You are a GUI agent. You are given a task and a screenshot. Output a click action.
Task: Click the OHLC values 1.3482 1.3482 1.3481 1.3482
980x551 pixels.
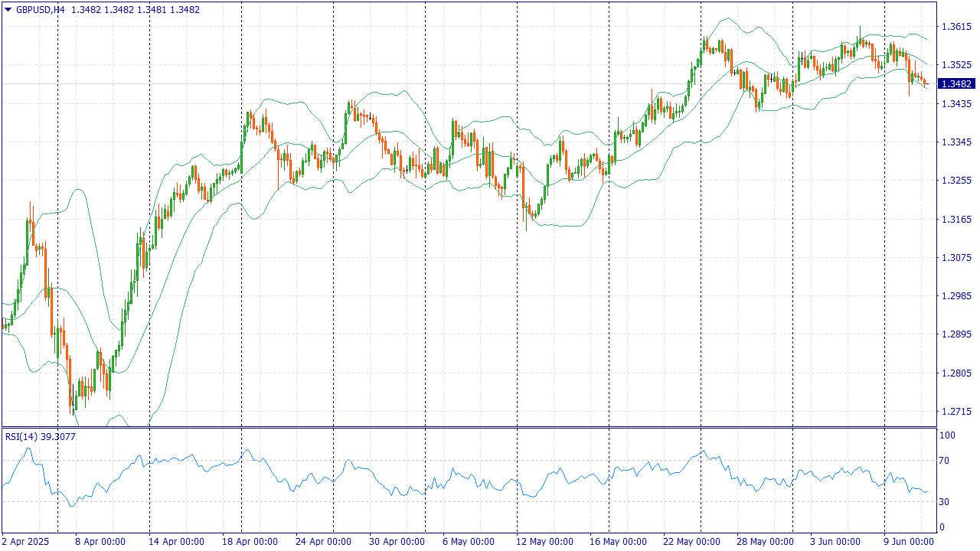coord(136,10)
